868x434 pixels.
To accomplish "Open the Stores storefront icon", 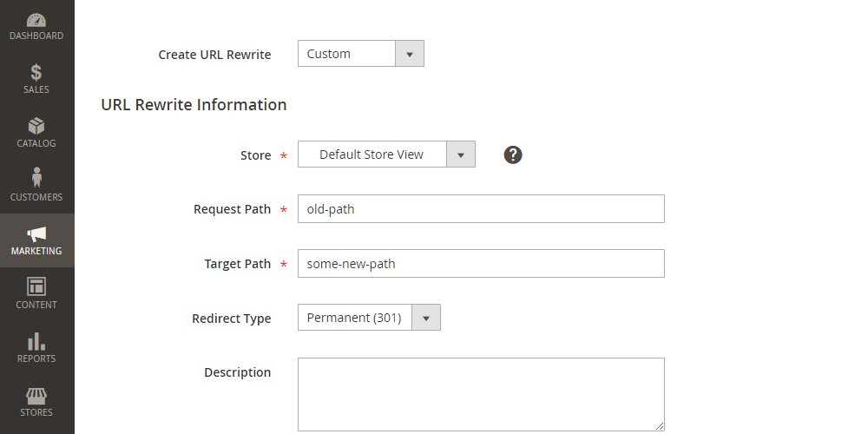I will pyautogui.click(x=36, y=402).
